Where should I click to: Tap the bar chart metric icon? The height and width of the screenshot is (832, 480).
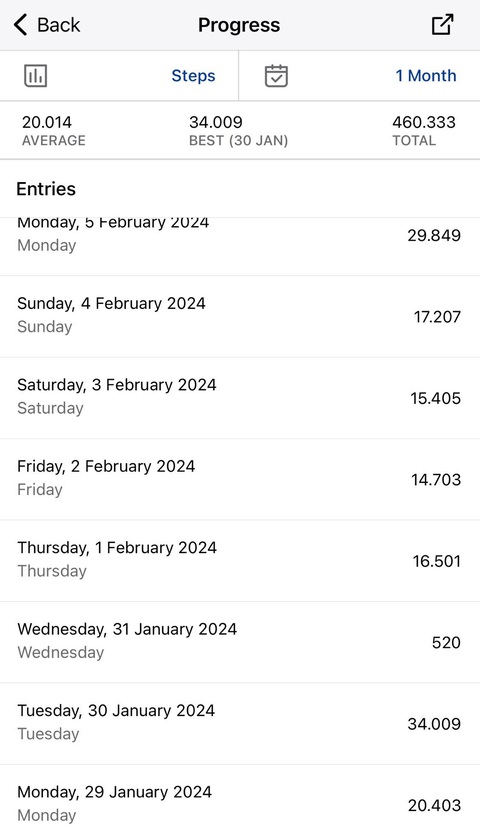36,76
